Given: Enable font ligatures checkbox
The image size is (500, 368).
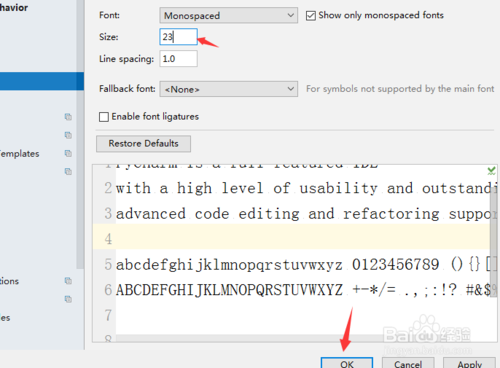Looking at the screenshot, I should click(104, 117).
